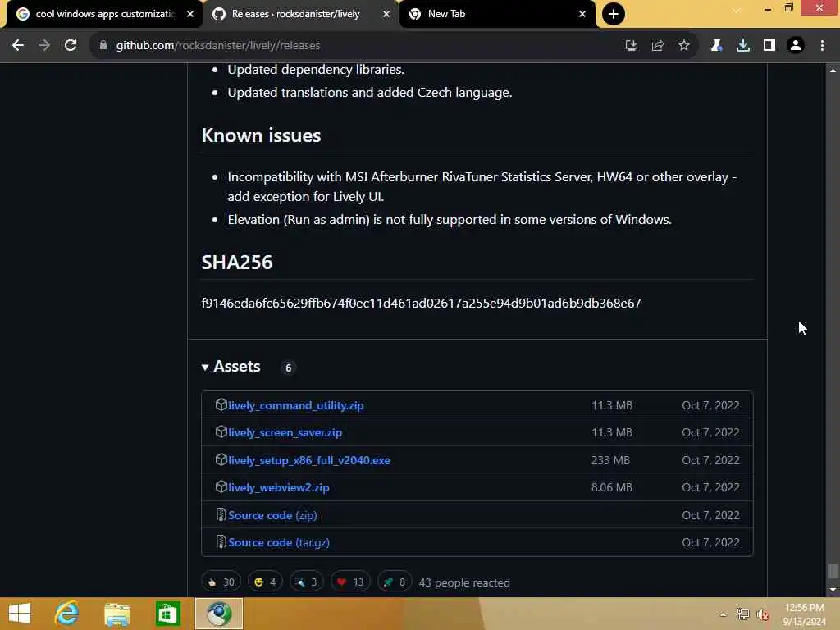Open the Chrome profile avatar
The image size is (840, 630).
tap(796, 46)
